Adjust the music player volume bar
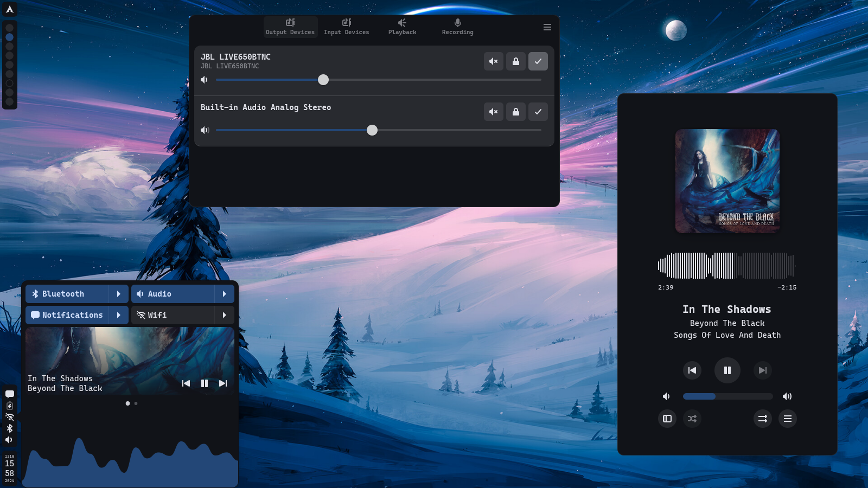868x488 pixels. pyautogui.click(x=727, y=396)
